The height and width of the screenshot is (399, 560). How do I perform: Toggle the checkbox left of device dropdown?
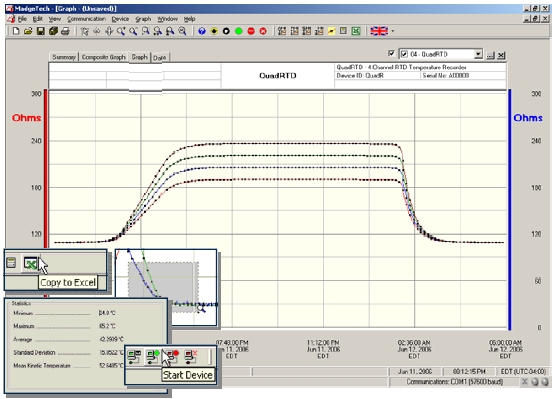pyautogui.click(x=391, y=54)
